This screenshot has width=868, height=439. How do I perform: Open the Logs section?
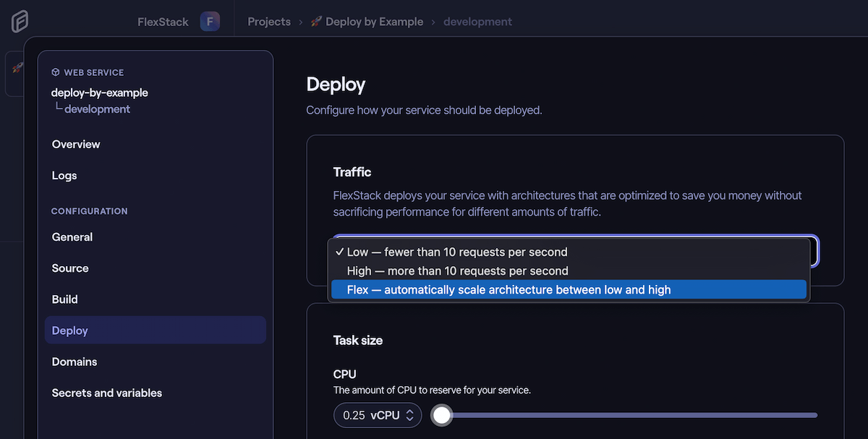[x=64, y=175]
